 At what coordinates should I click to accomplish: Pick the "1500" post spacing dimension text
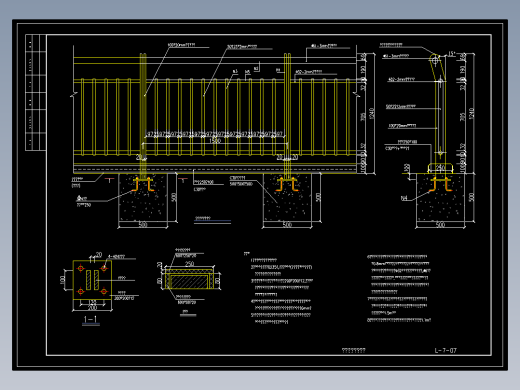pyautogui.click(x=215, y=141)
